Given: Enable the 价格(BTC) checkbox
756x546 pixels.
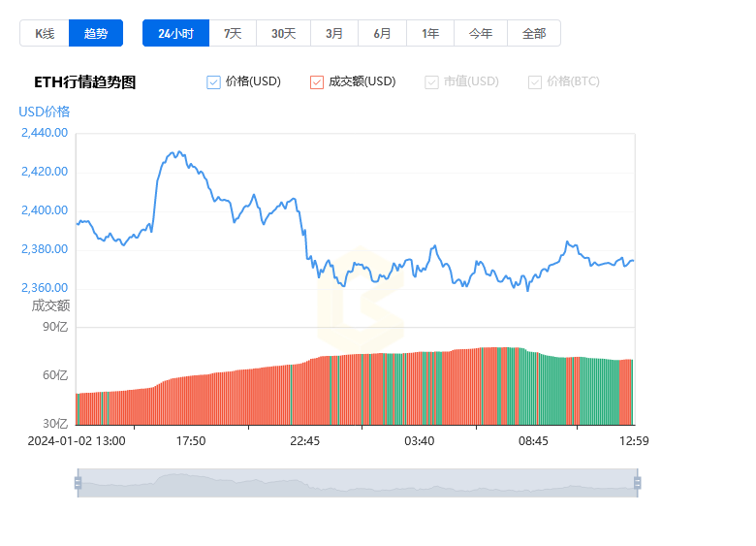Looking at the screenshot, I should click(x=535, y=82).
